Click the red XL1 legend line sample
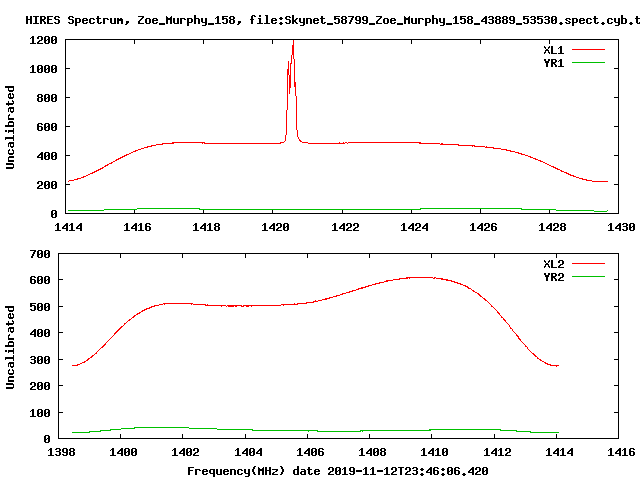640x480 pixels. coord(588,50)
